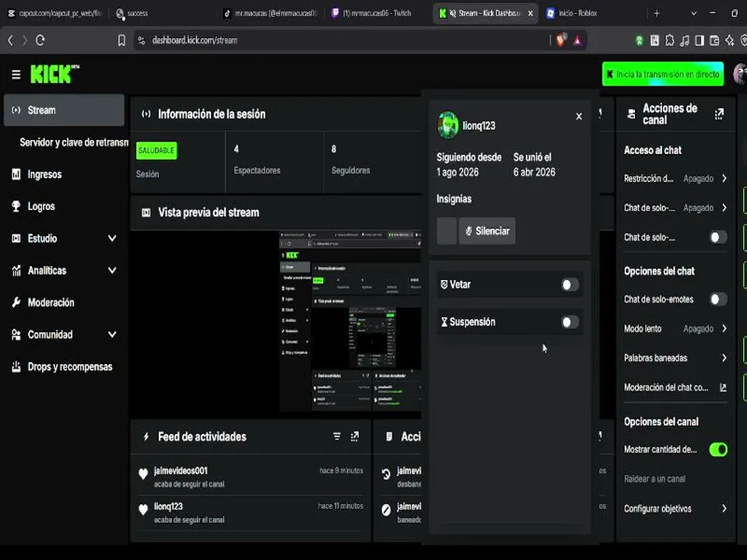Screen dimensions: 747x560
Task: Reload the page
Action: [x=40, y=40]
